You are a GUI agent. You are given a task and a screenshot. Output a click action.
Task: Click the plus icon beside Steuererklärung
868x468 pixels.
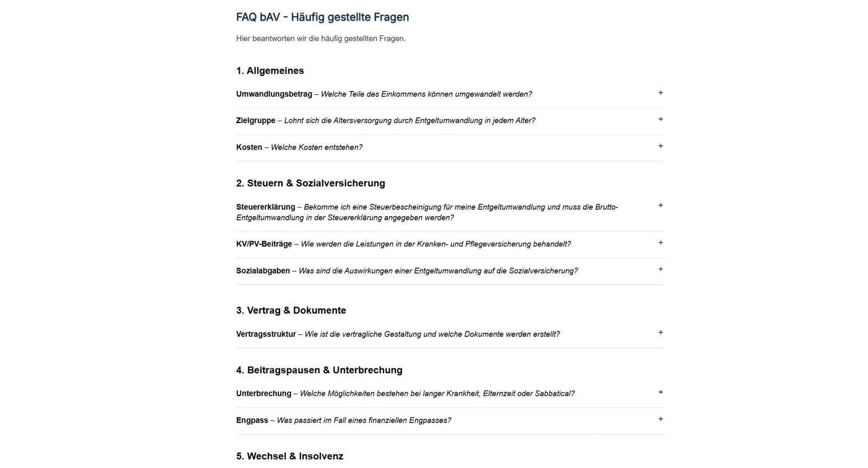pos(660,206)
